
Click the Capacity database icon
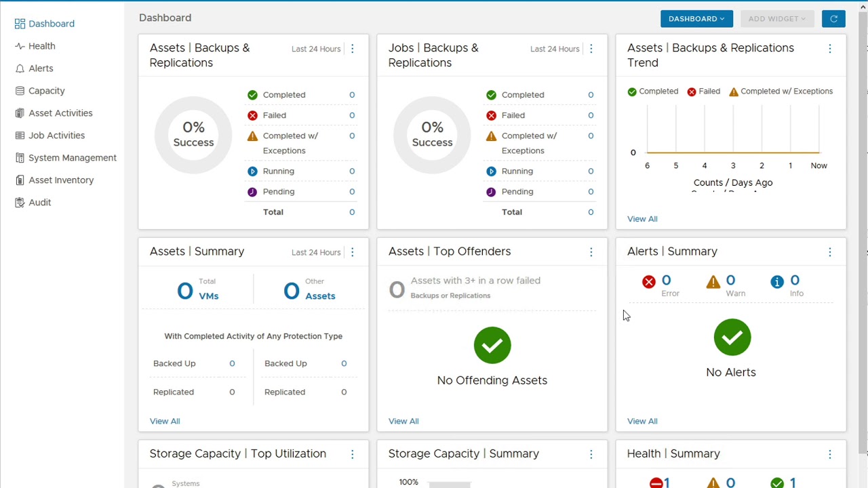20,91
